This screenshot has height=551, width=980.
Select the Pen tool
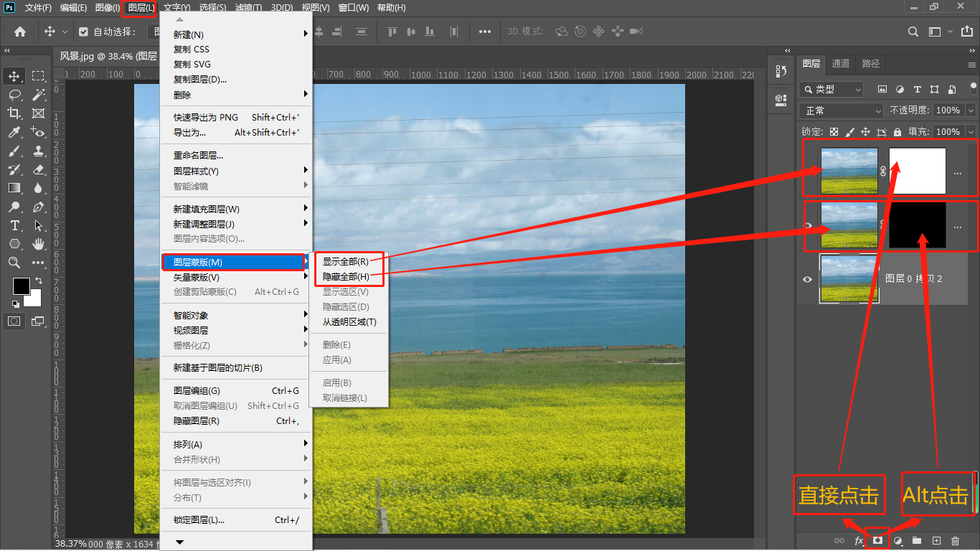(38, 207)
